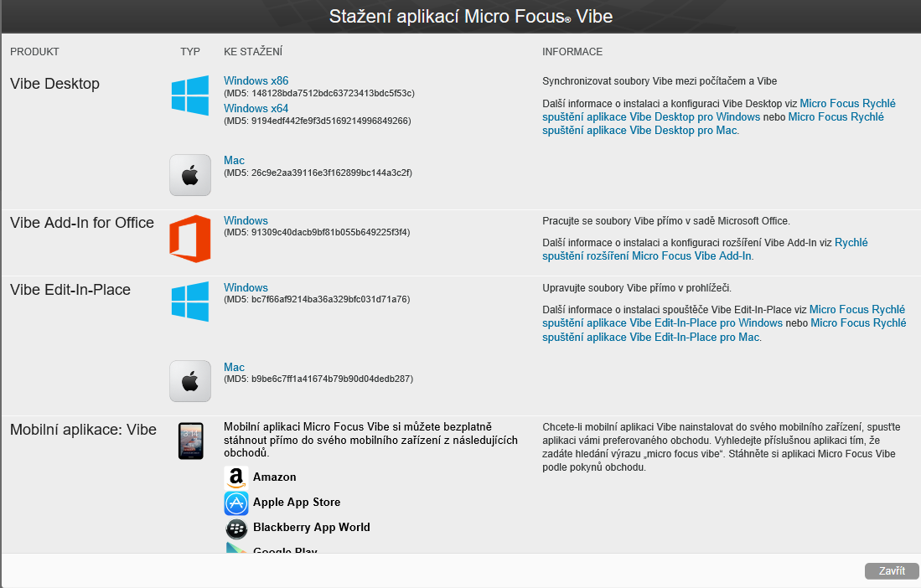The width and height of the screenshot is (921, 588).
Task: Open the Edit-In-Place pro Windows quick start link
Action: pyautogui.click(x=662, y=323)
